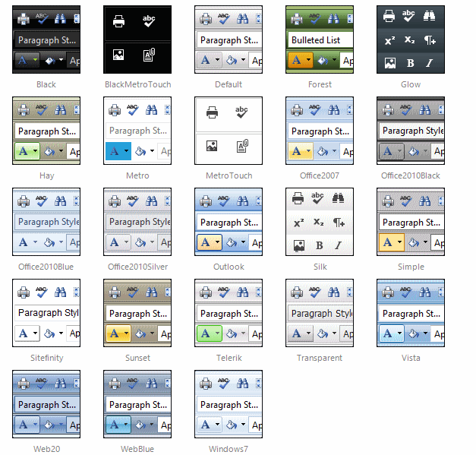Open Paragraph Style dropdown in Simple skin
Image resolution: width=476 pixels, height=455 pixels.
(x=411, y=223)
